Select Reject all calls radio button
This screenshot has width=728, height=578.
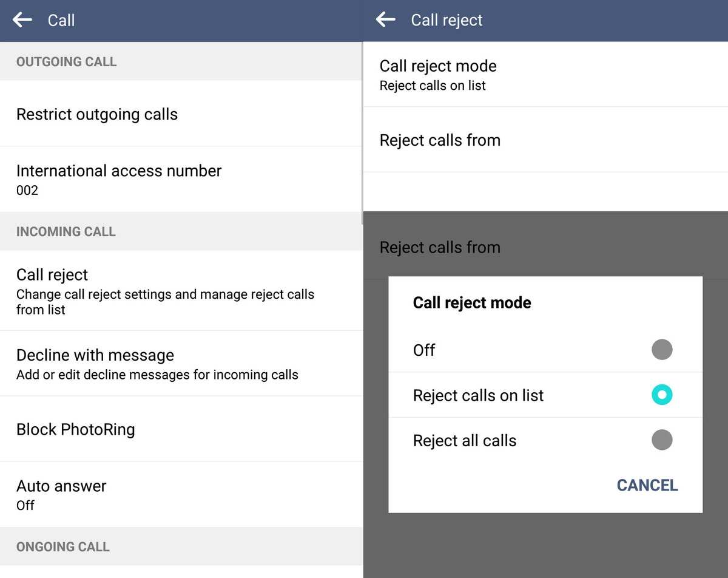coord(661,440)
